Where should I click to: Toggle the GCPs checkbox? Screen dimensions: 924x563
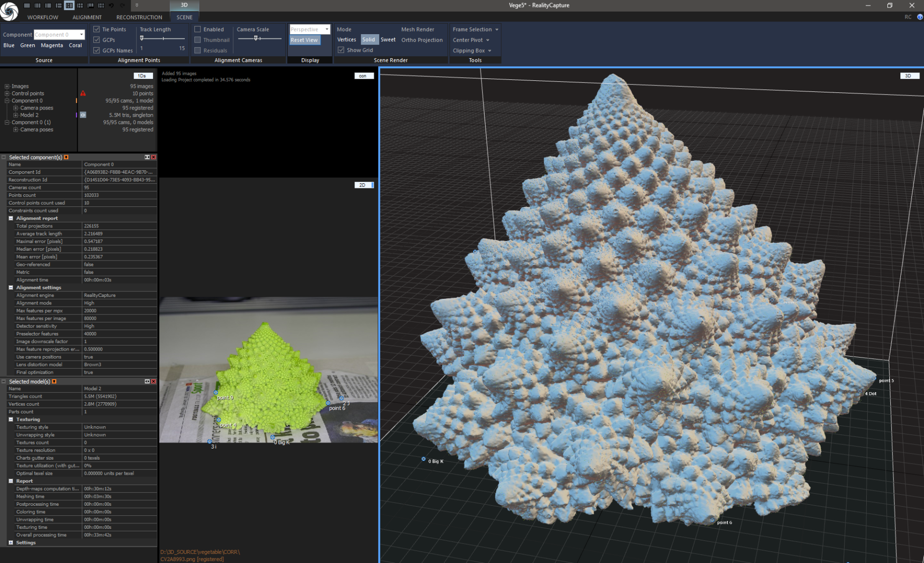click(x=97, y=40)
